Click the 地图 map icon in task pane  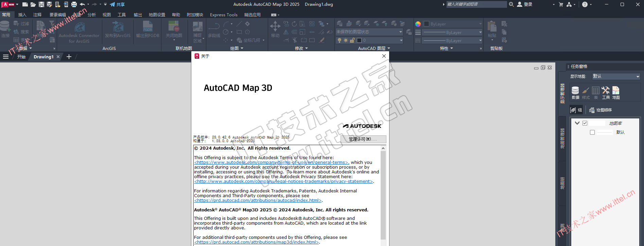click(x=616, y=93)
